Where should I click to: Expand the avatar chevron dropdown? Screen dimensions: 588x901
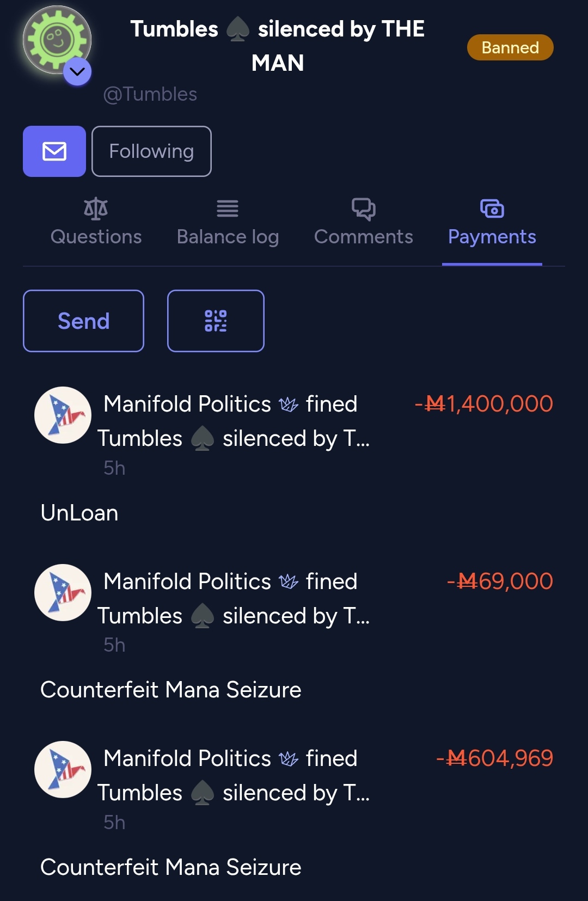77,71
